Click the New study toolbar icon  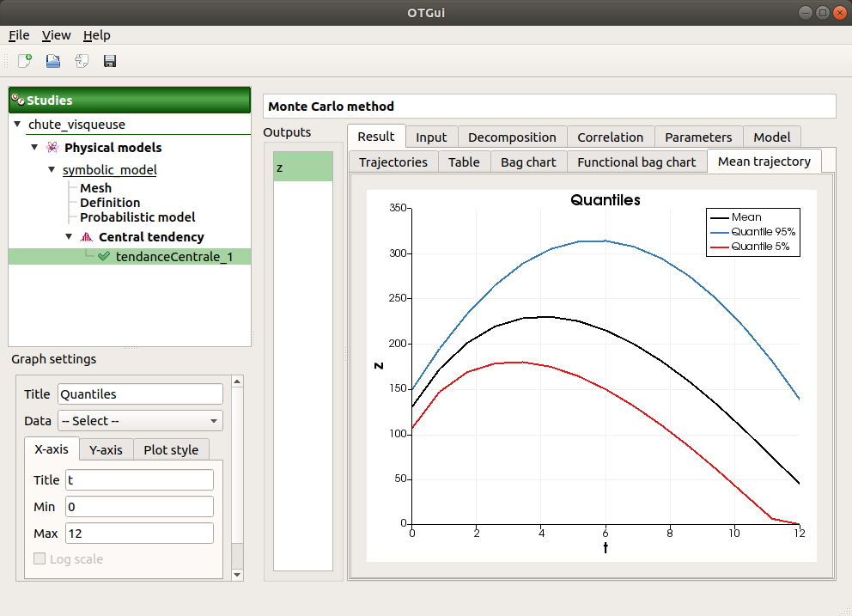[25, 61]
